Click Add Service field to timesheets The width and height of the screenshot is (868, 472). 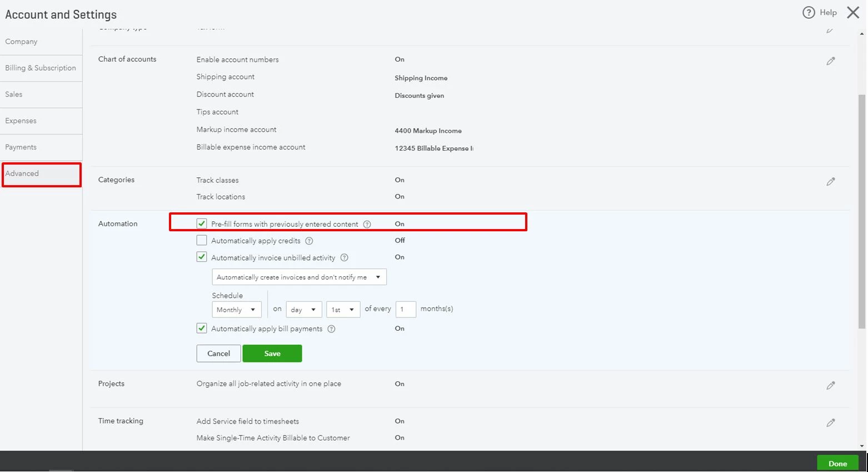247,422
